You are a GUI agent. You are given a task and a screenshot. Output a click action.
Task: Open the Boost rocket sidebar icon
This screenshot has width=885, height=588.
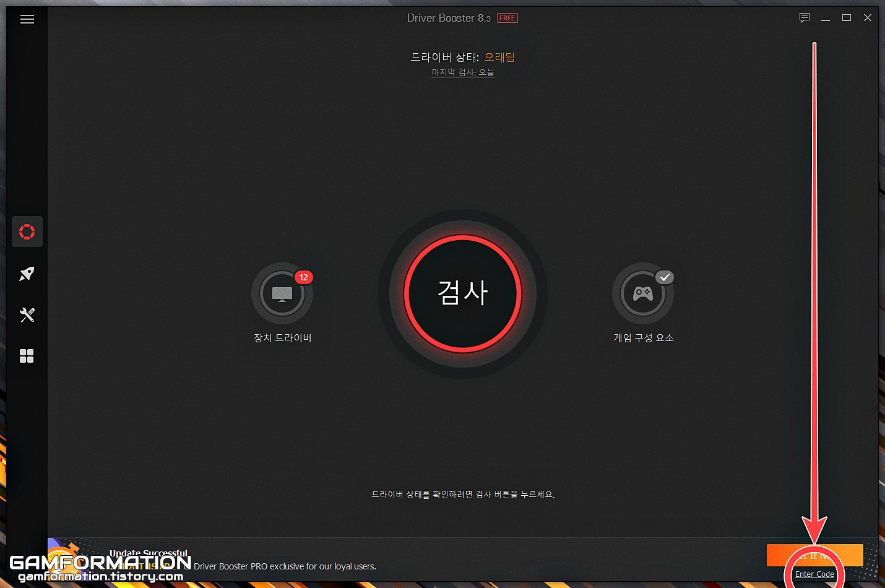pyautogui.click(x=27, y=274)
